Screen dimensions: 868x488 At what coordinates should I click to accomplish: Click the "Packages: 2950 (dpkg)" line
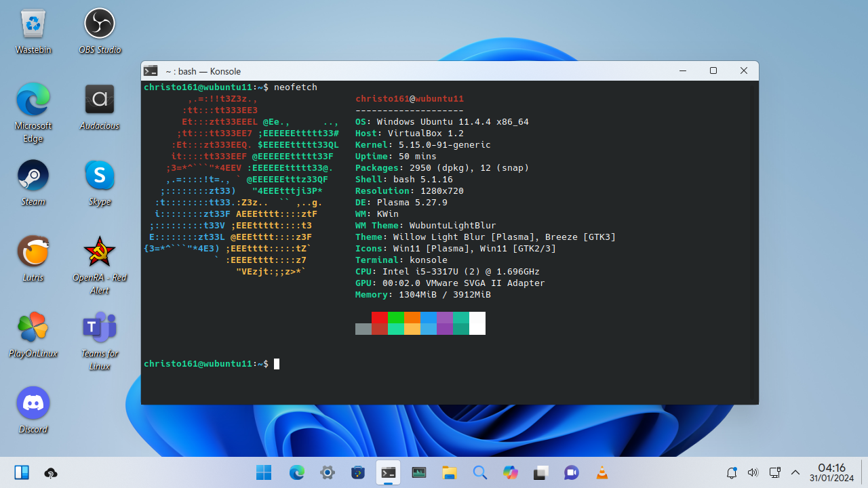(x=442, y=168)
